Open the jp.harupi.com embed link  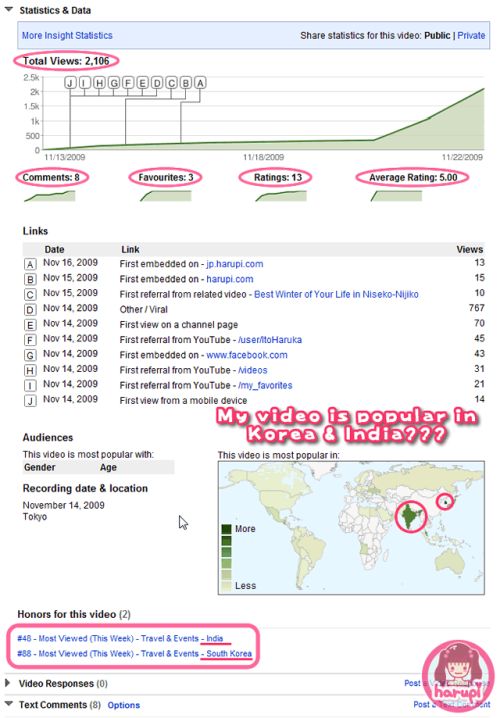pyautogui.click(x=234, y=264)
